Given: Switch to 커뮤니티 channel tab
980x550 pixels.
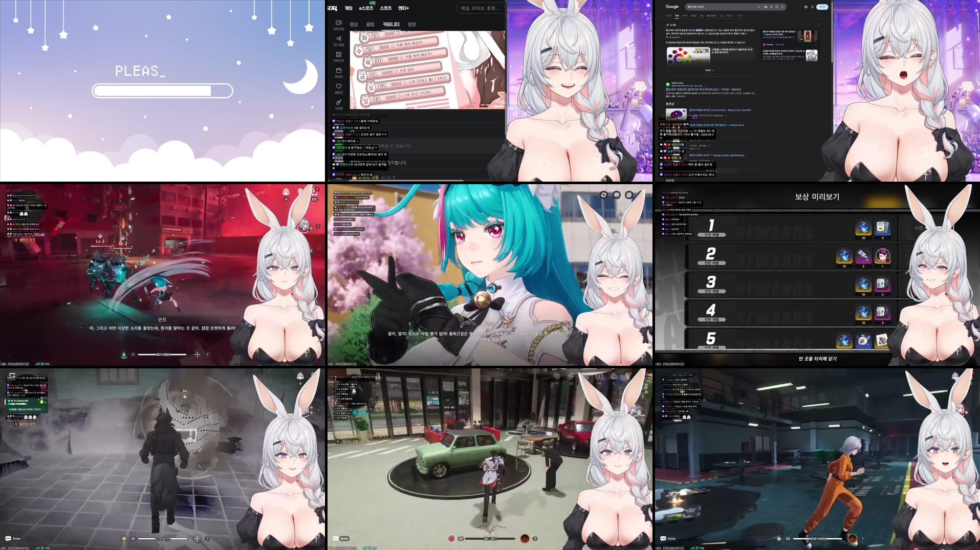Looking at the screenshot, I should (x=391, y=24).
